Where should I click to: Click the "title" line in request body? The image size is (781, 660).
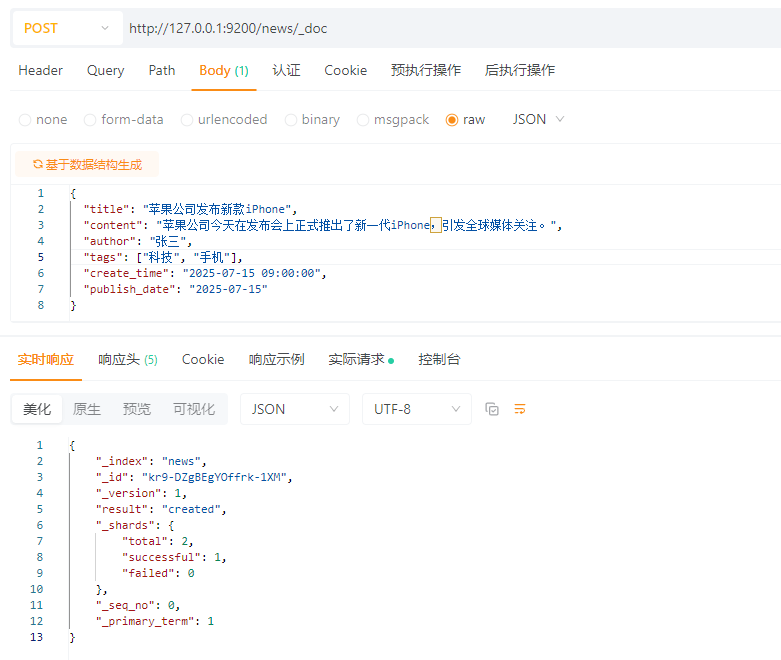tap(190, 209)
